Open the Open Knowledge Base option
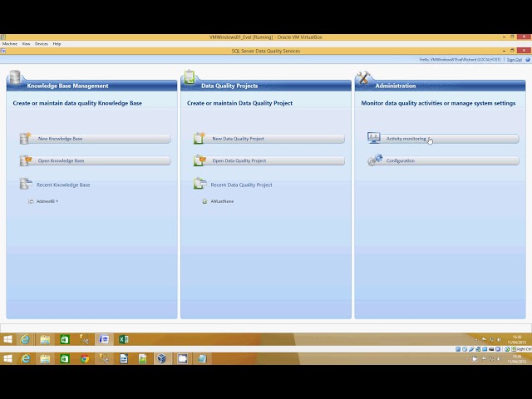Viewport: 532px width, 399px height. click(95, 160)
